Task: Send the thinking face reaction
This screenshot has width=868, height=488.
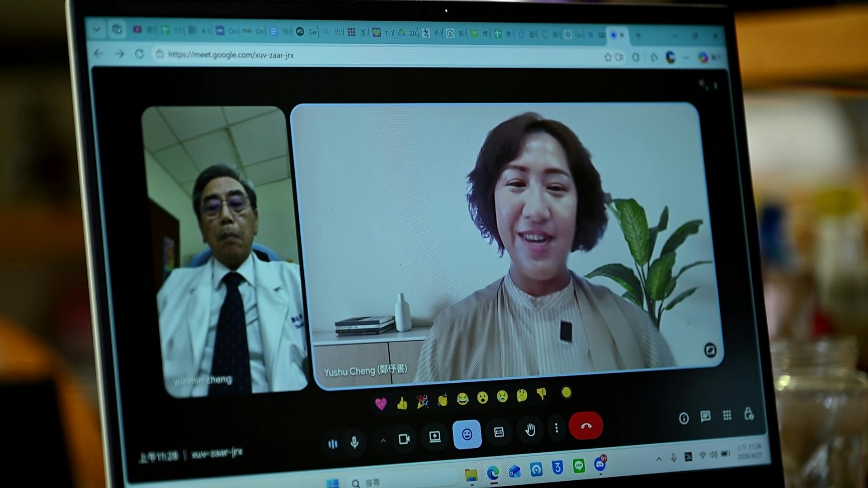Action: 522,395
